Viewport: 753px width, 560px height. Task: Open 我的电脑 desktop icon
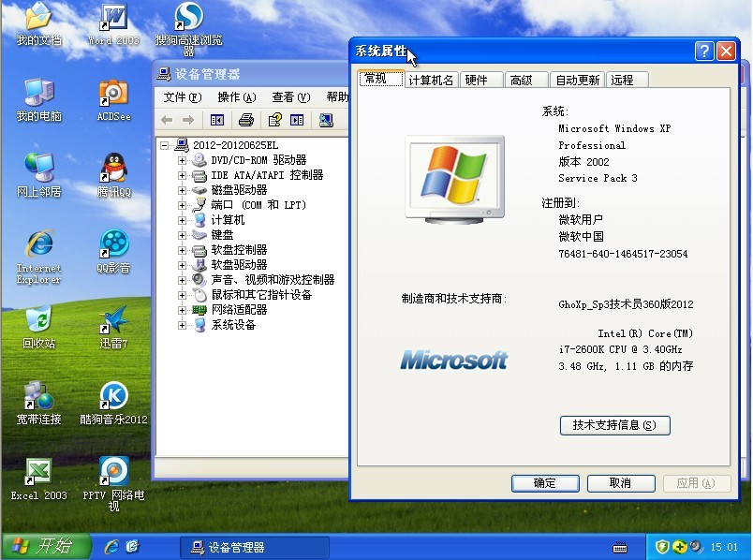point(38,100)
